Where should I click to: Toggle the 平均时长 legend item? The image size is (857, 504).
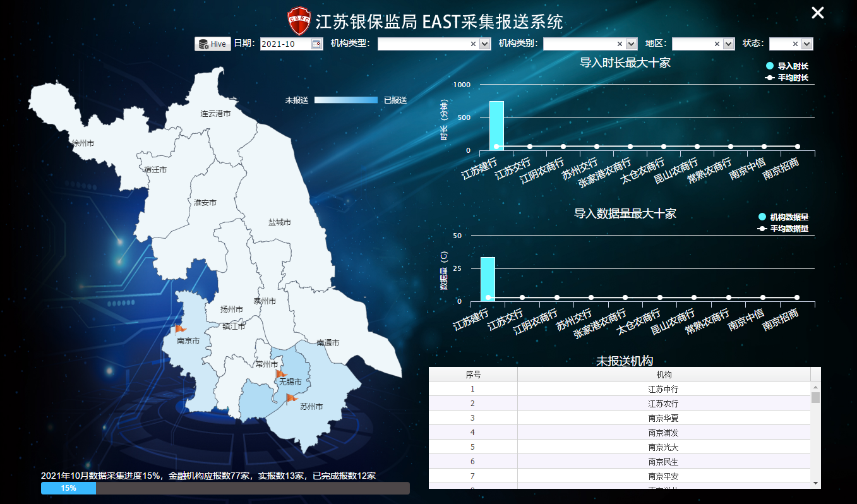click(787, 78)
